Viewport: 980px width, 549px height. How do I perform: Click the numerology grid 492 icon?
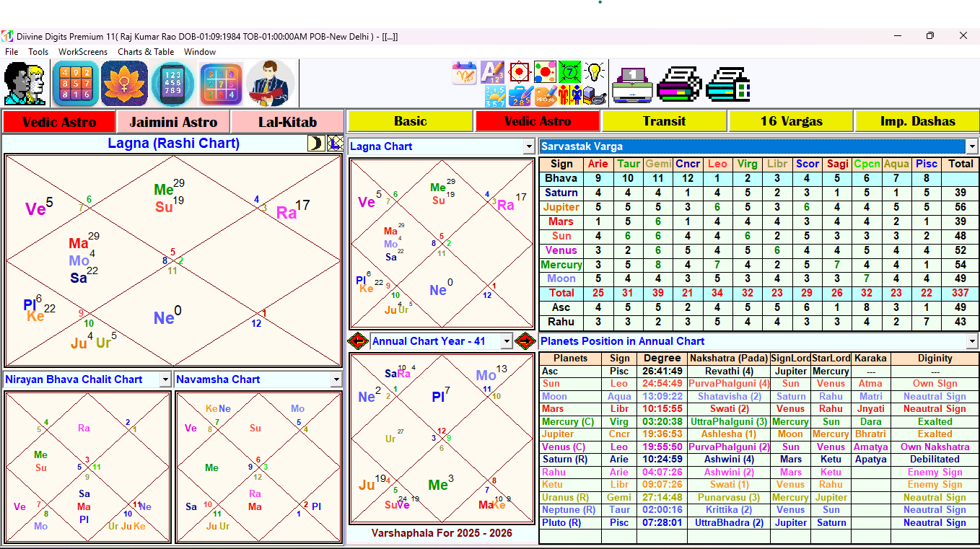[x=76, y=82]
